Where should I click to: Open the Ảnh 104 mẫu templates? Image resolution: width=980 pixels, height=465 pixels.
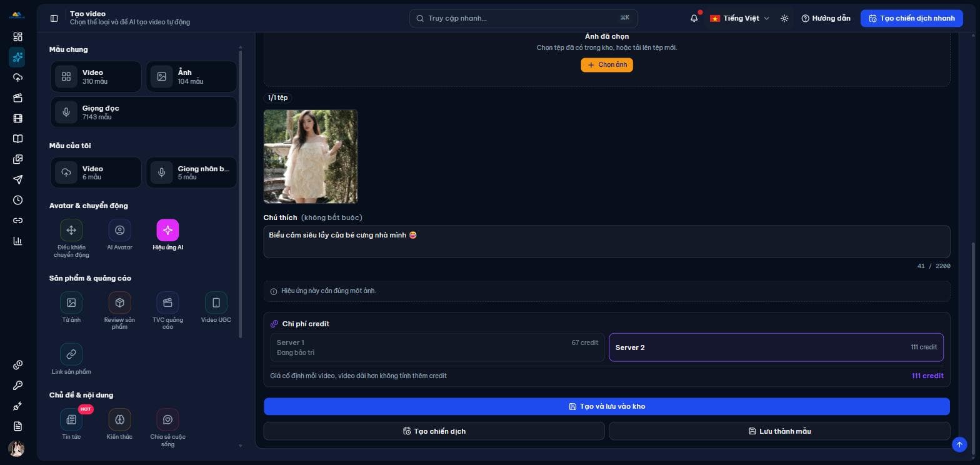(191, 76)
